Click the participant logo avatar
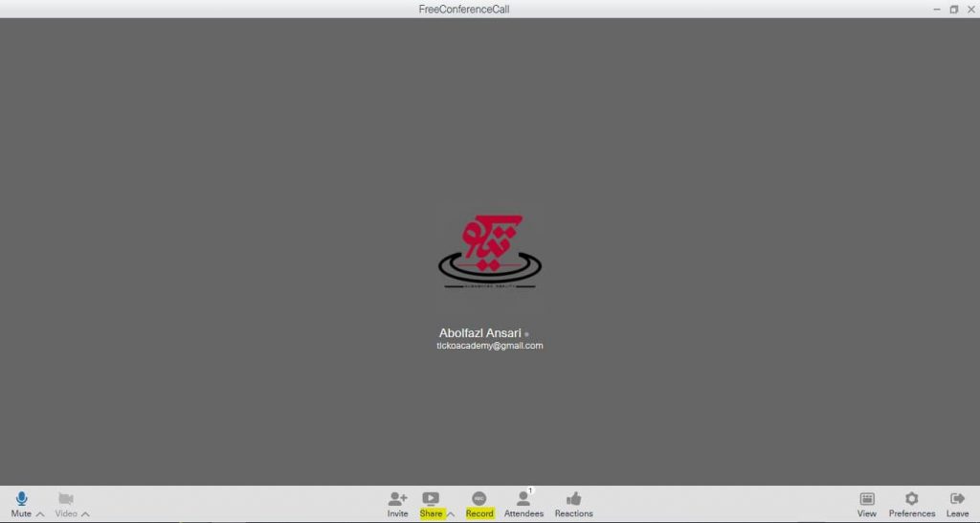 [490, 252]
